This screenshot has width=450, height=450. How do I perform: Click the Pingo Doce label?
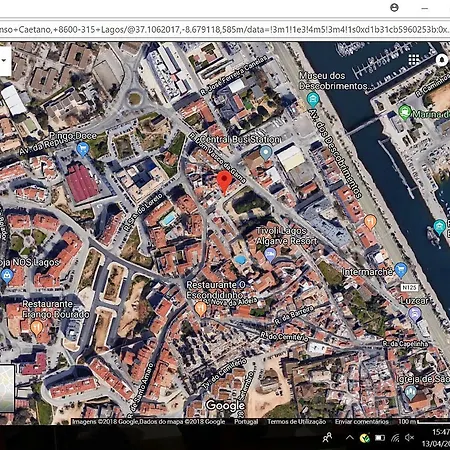coord(73,136)
